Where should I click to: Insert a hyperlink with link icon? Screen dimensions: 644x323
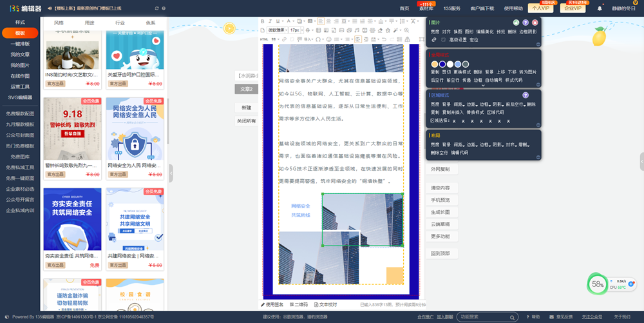click(284, 39)
